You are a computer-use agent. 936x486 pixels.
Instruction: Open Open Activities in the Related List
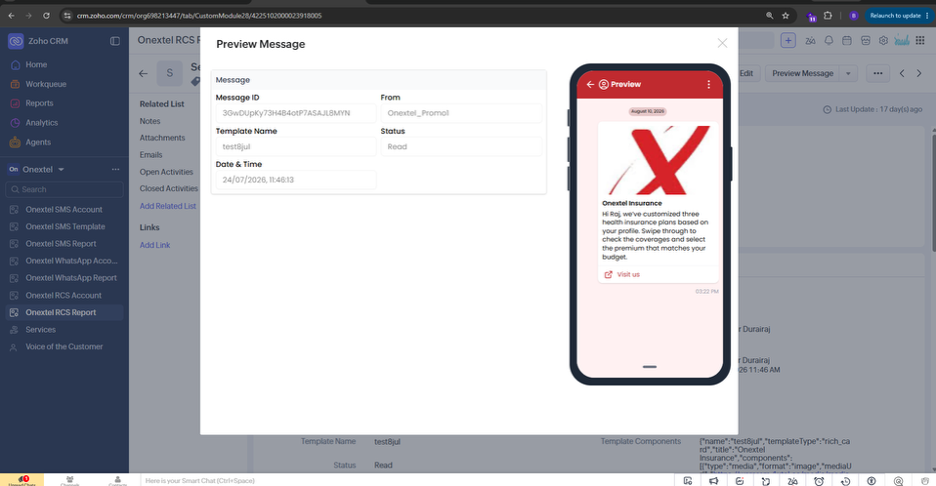pyautogui.click(x=167, y=172)
